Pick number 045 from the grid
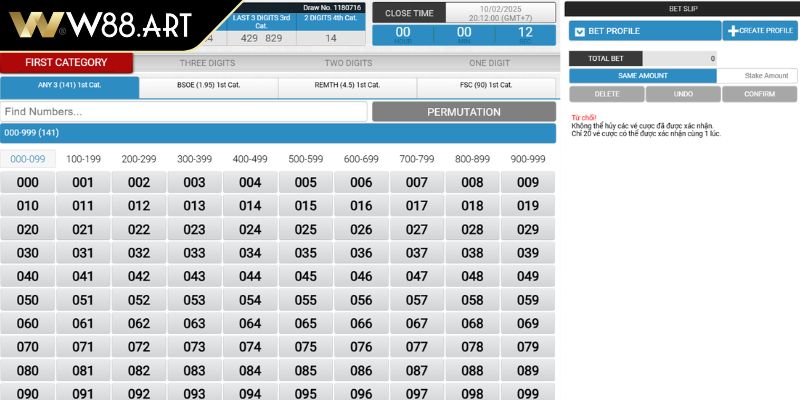Screen dimensions: 800x400 [x=305, y=276]
